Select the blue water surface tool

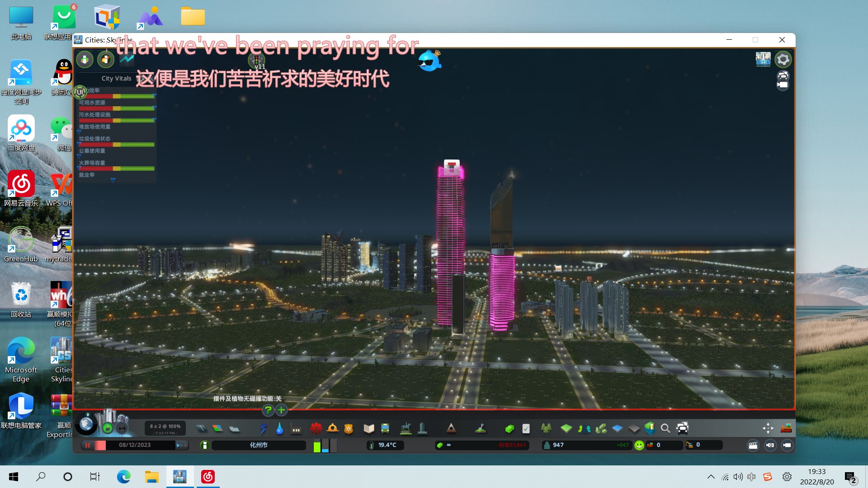click(x=618, y=428)
